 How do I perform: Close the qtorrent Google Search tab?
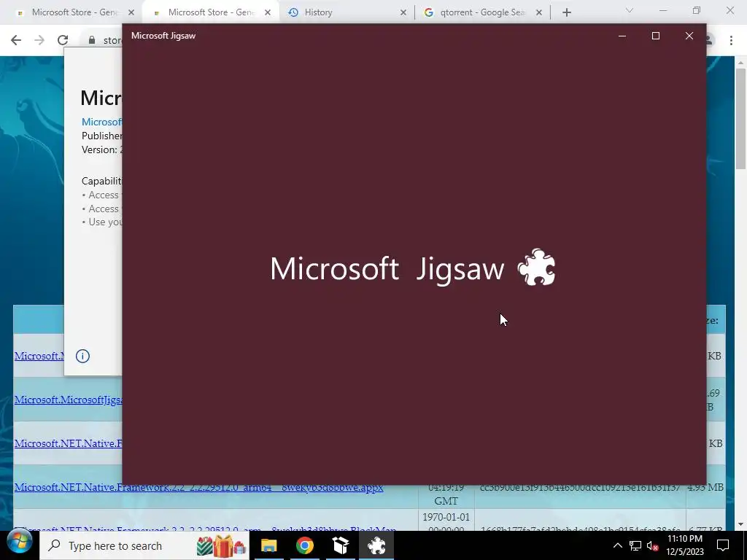tap(539, 13)
